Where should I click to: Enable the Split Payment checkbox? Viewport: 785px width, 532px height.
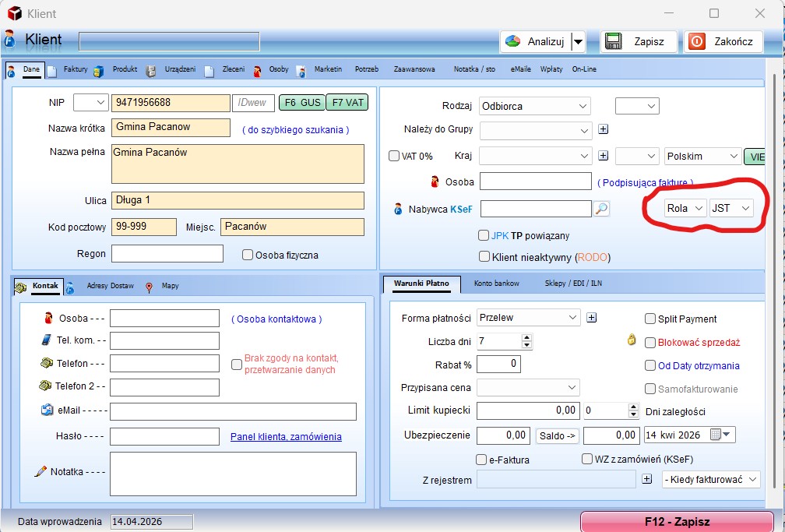(649, 319)
